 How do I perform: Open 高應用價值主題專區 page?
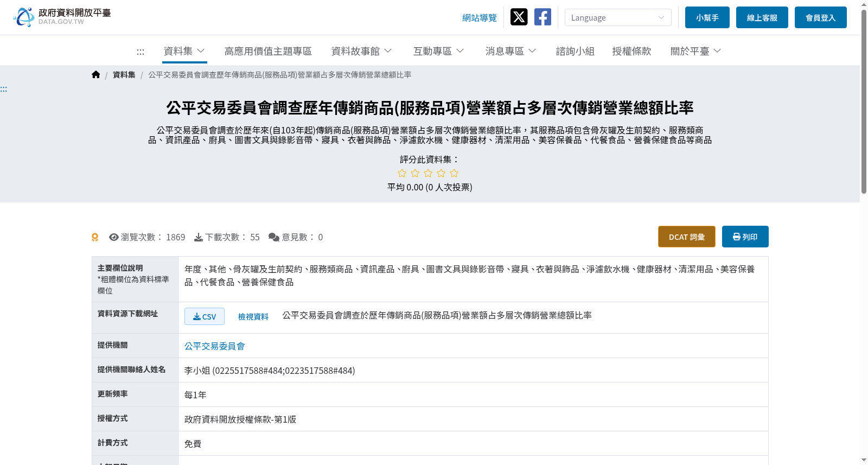pyautogui.click(x=268, y=51)
